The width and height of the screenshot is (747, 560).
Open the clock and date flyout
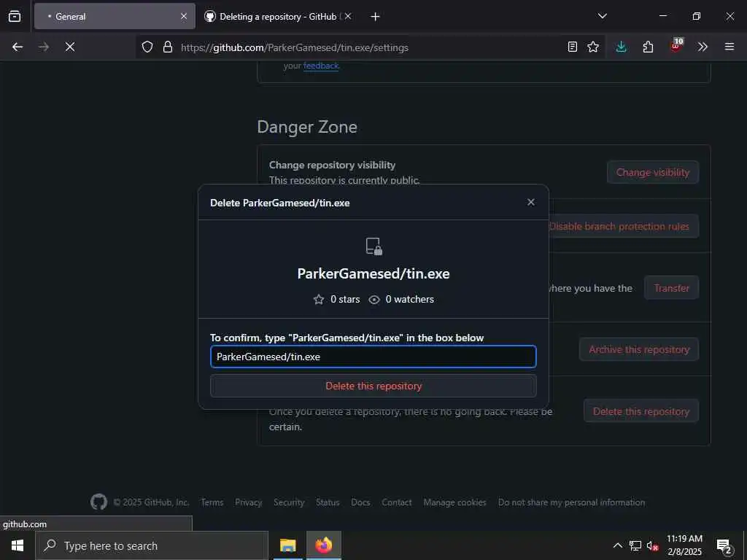pos(684,545)
